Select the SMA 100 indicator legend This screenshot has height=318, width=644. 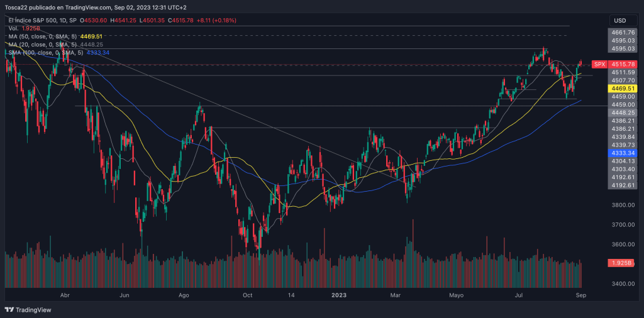[45, 53]
